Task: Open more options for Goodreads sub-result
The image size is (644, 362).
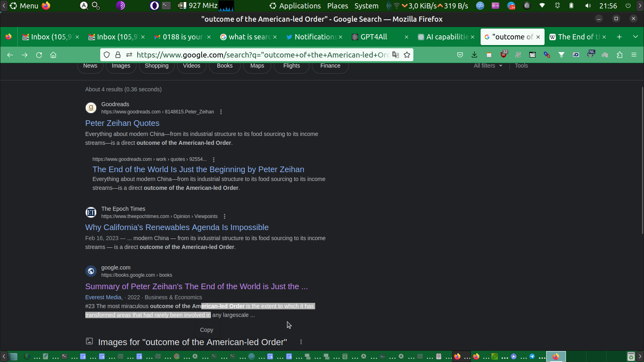Action: point(214,159)
